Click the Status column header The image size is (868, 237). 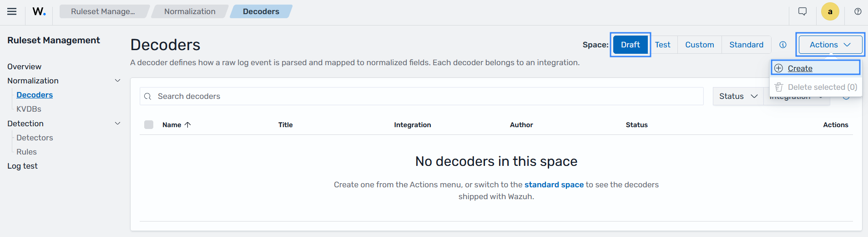point(636,125)
